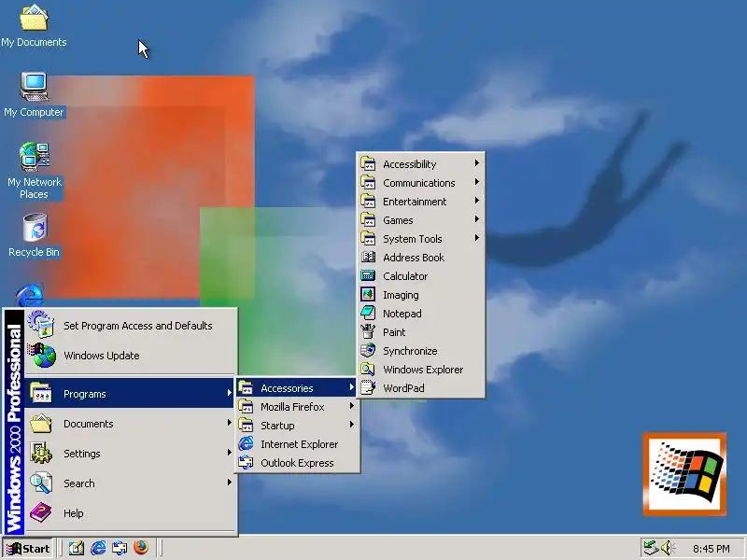Click the Windows Explorer magnifier icon
Image resolution: width=747 pixels, height=560 pixels.
coord(368,369)
